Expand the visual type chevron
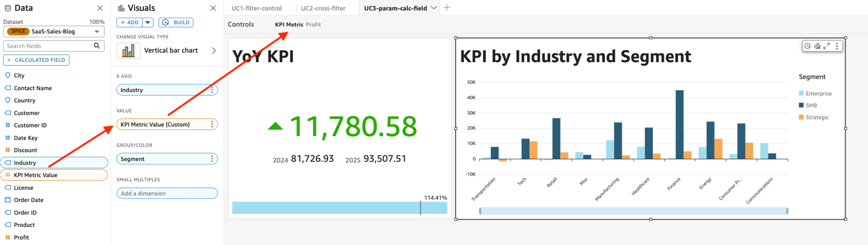 pyautogui.click(x=213, y=50)
